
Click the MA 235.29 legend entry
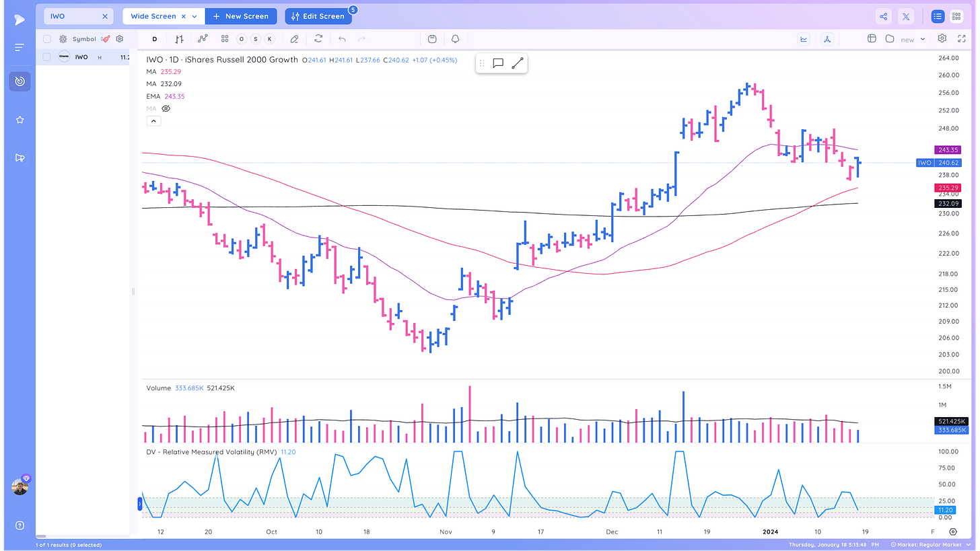164,71
